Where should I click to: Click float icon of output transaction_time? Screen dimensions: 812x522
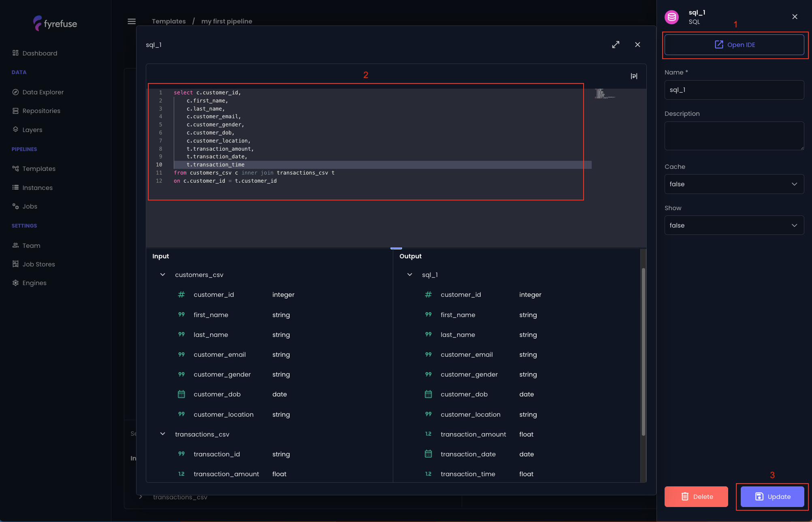[x=428, y=474]
